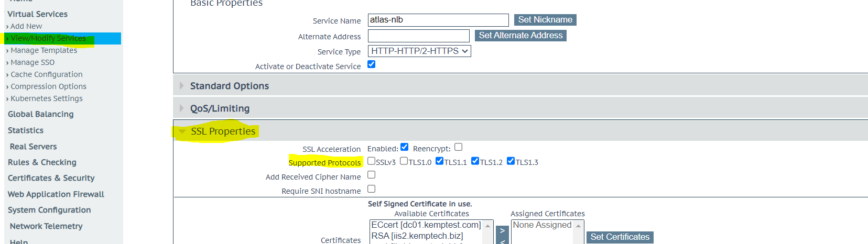Enable the SSLv3 protocol checkbox
868x244 pixels.
point(372,161)
